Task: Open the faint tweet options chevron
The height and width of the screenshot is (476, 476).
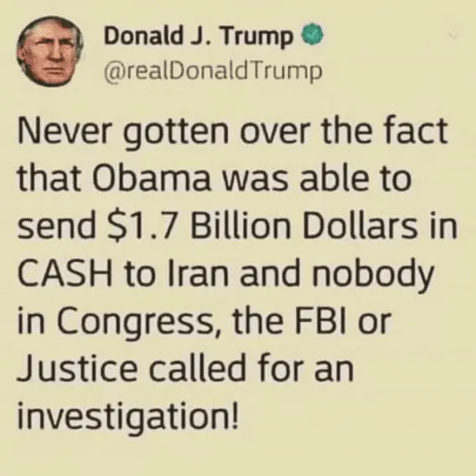Action: (454, 36)
